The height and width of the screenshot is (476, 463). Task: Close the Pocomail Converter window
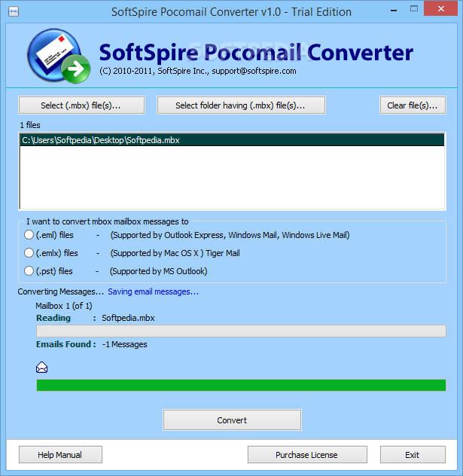(x=440, y=8)
